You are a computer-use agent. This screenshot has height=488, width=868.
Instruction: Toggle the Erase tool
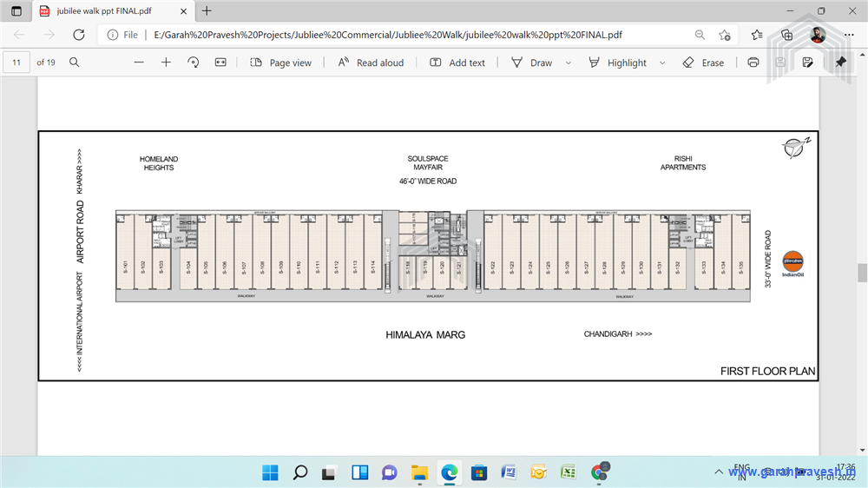click(x=703, y=63)
